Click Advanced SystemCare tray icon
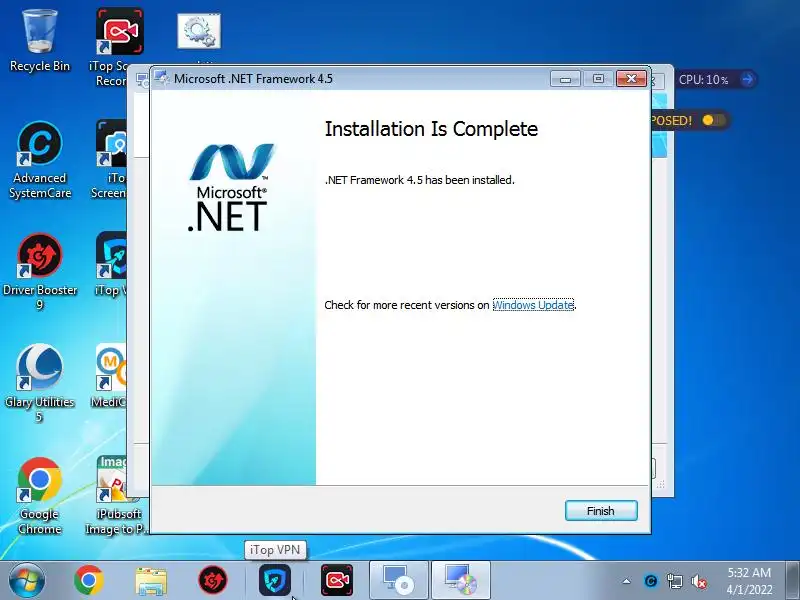 coord(651,581)
